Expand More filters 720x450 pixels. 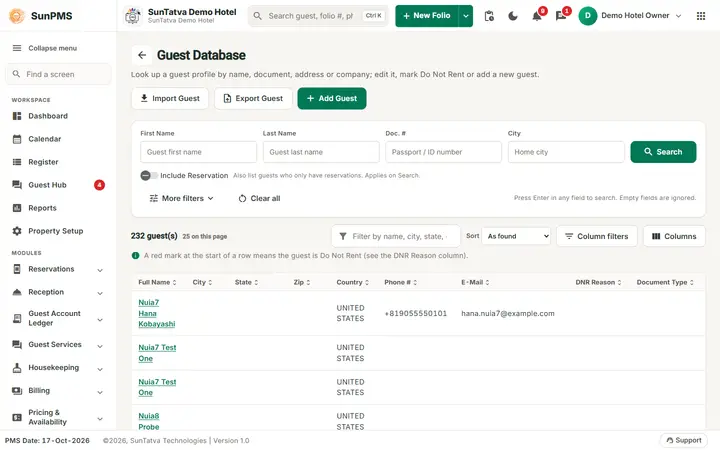pyautogui.click(x=182, y=198)
